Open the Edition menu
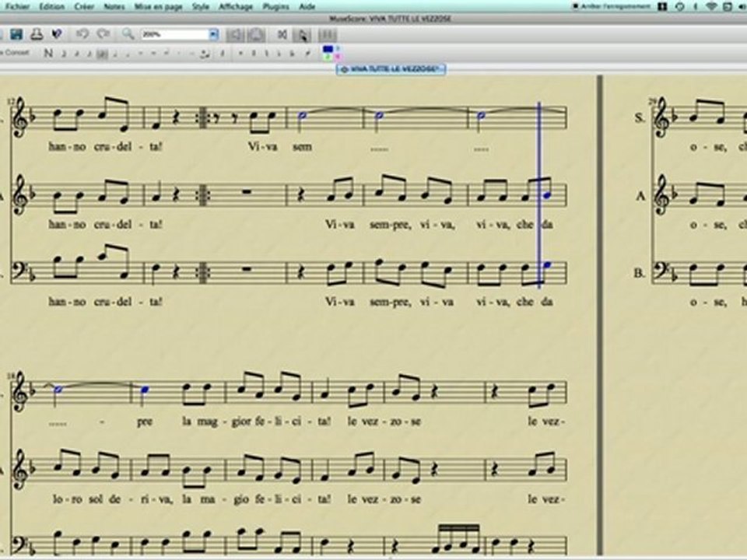Viewport: 747px width, 560px height. (x=51, y=6)
